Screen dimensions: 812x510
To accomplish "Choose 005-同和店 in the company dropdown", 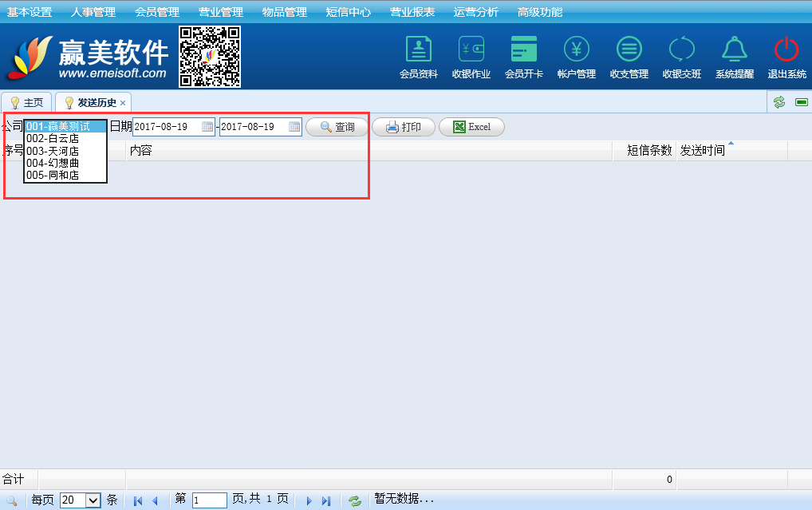I will coord(53,176).
